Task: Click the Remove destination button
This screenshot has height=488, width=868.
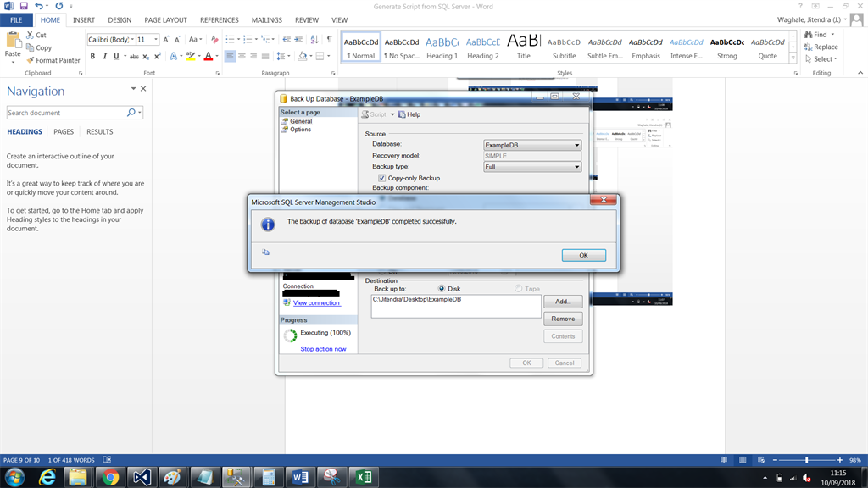Action: 563,319
